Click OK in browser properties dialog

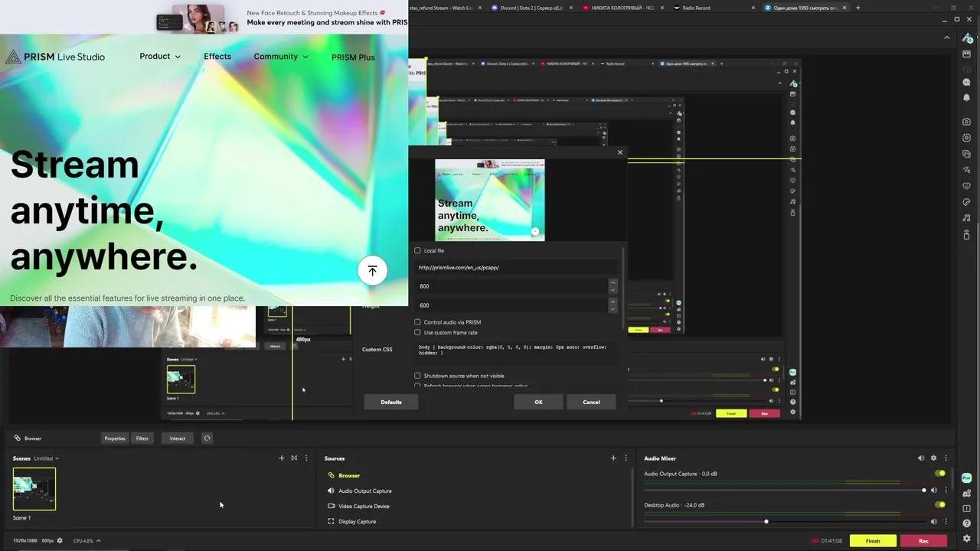538,402
